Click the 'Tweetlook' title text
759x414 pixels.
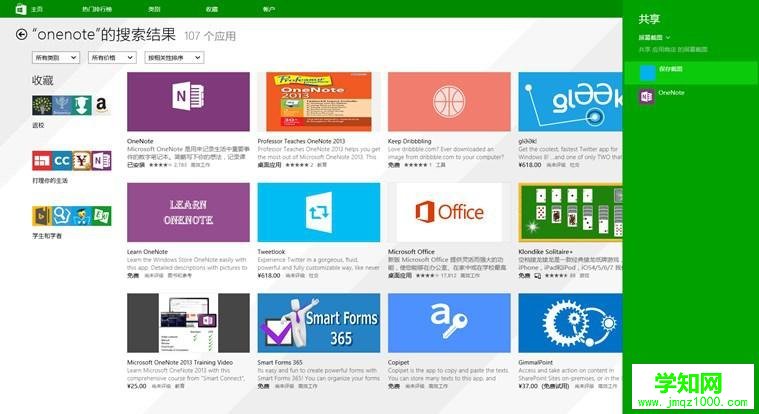pos(271,252)
